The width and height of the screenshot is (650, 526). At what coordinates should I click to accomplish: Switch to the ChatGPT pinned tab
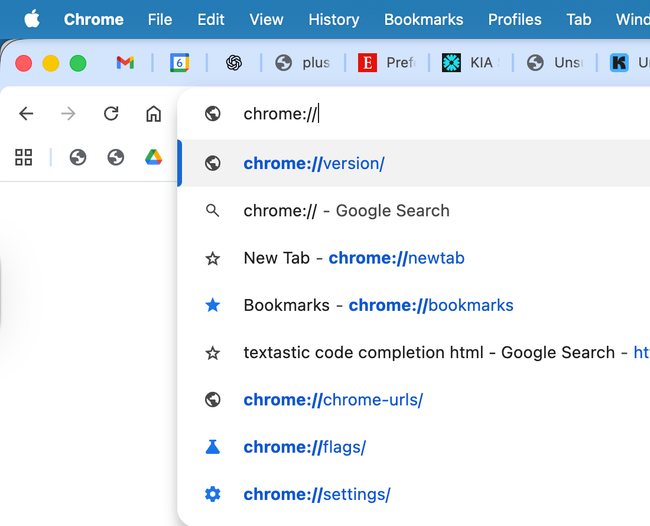click(234, 63)
